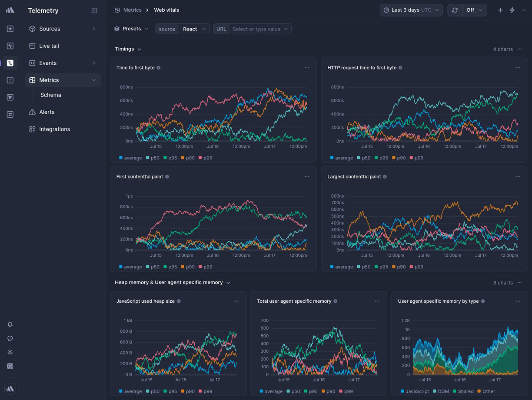Open Schema under Metrics
The image size is (532, 400).
pyautogui.click(x=51, y=95)
